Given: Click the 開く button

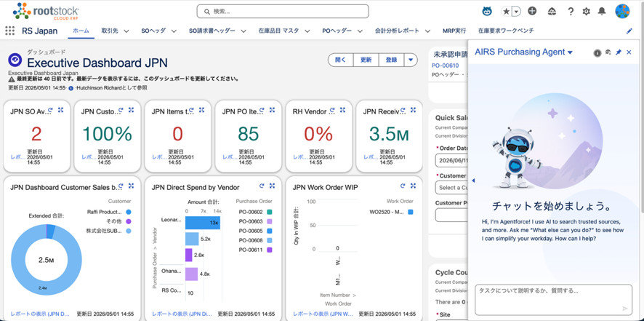Looking at the screenshot, I should (341, 60).
